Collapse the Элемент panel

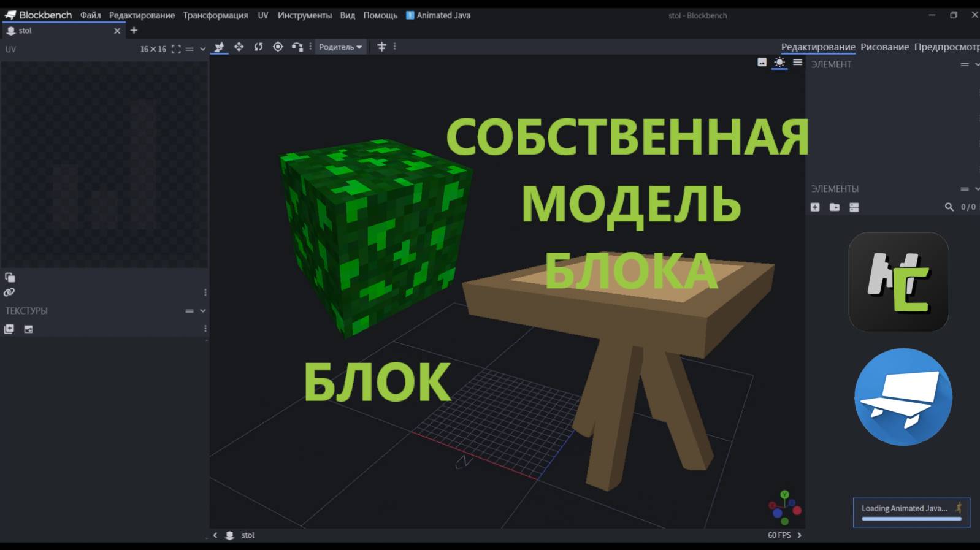tap(977, 64)
